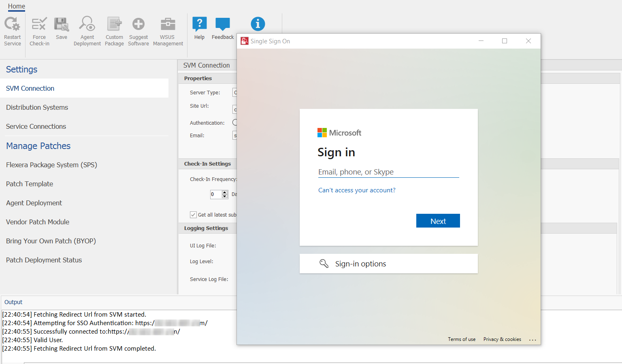Select the Authentication radio button
622x364 pixels.
[235, 122]
